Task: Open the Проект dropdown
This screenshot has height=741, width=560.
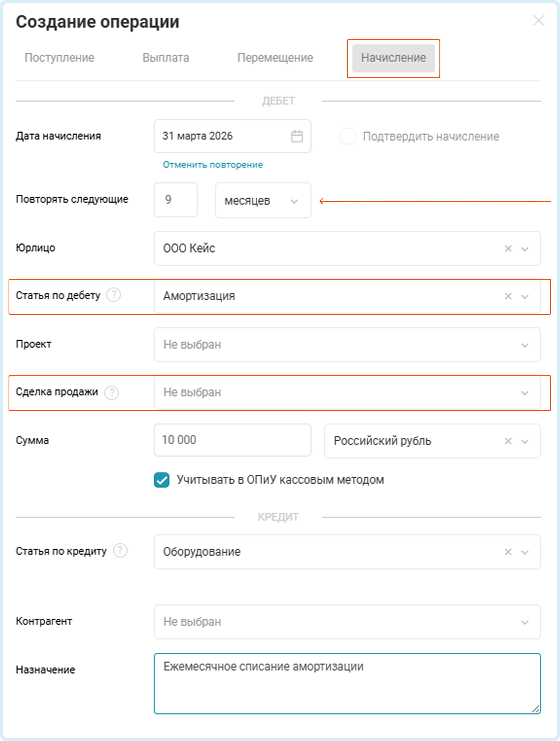Action: 347,345
